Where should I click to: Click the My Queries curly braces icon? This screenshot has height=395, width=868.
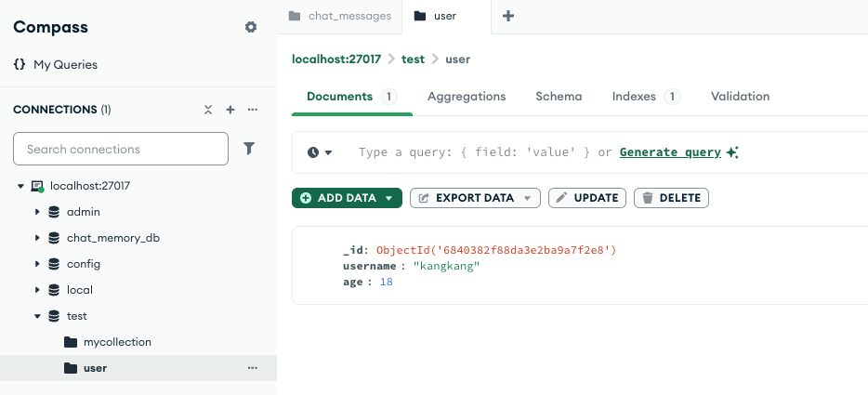[20, 64]
